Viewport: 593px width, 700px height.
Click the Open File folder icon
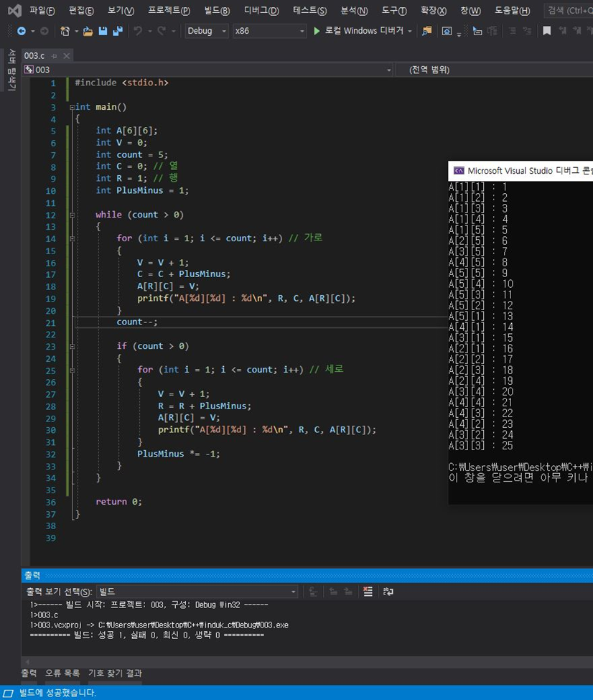point(88,31)
